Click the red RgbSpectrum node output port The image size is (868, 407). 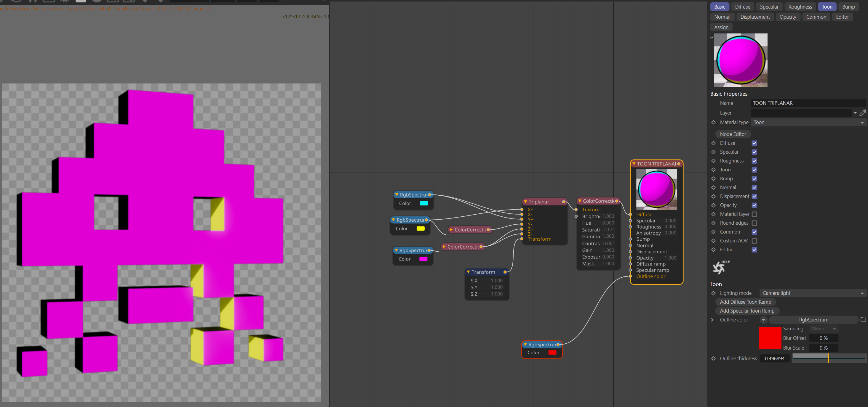(x=558, y=344)
